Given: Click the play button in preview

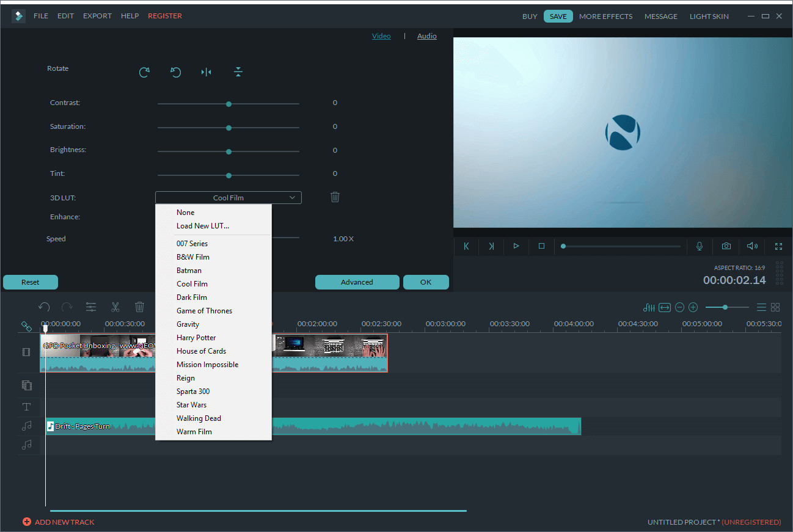Looking at the screenshot, I should [x=516, y=246].
